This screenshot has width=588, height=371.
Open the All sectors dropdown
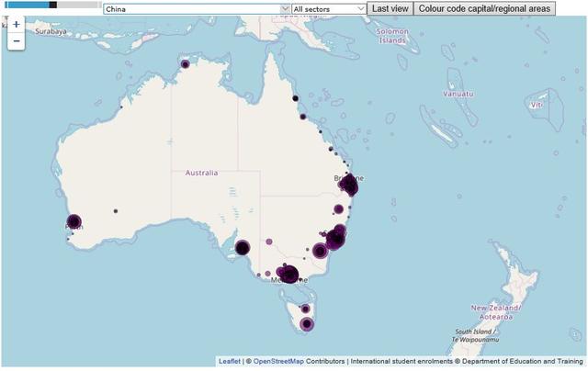tap(329, 9)
